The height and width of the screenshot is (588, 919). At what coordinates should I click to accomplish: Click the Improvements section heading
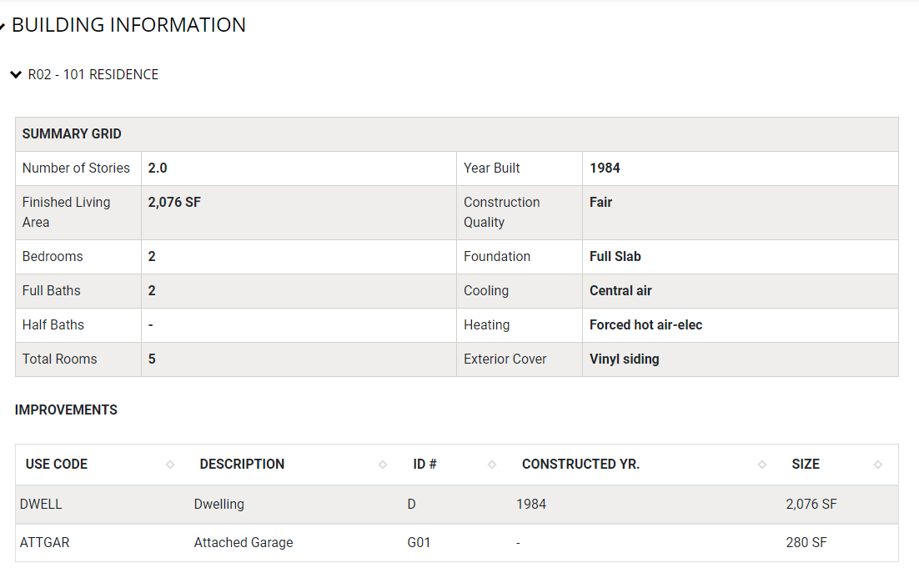[66, 410]
